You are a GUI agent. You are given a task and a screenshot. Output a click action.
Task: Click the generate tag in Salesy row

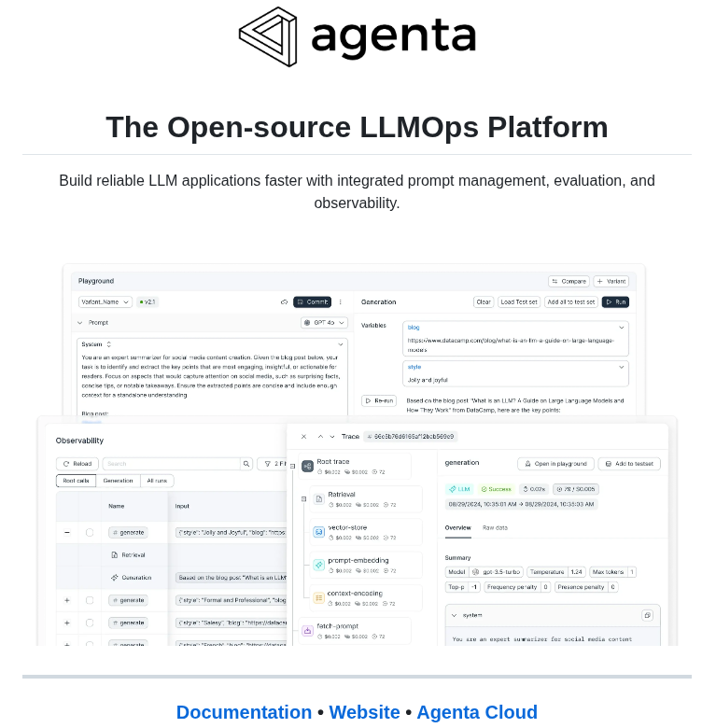pyautogui.click(x=128, y=623)
